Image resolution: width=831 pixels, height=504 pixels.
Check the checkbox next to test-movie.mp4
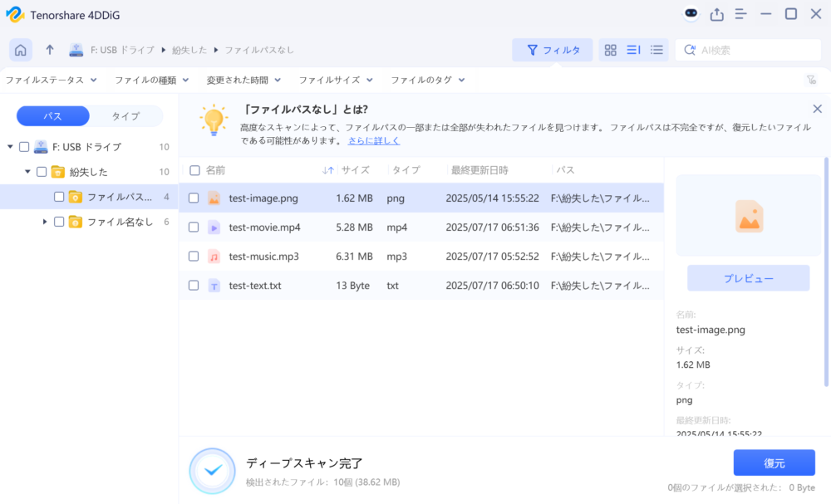click(x=193, y=227)
